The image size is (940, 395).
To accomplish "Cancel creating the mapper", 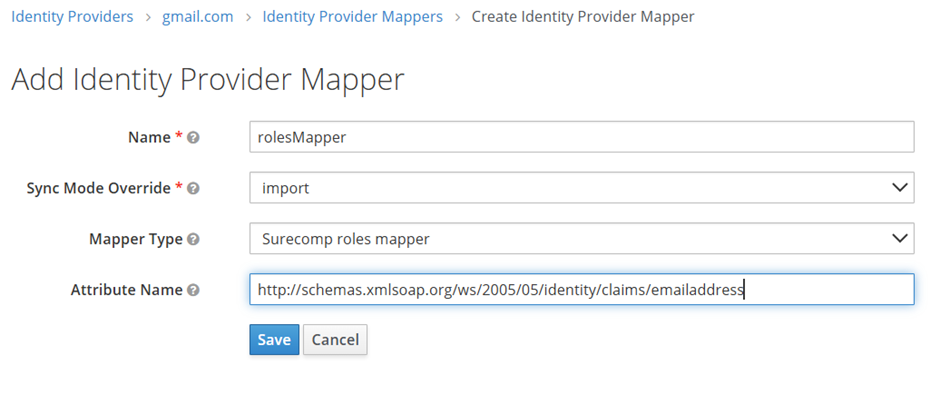I will [x=335, y=340].
